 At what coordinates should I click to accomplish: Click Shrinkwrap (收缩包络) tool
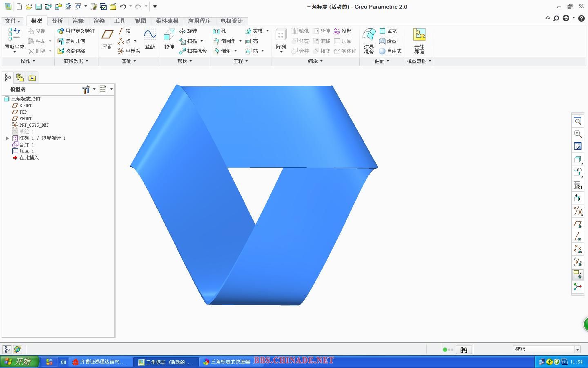(71, 51)
